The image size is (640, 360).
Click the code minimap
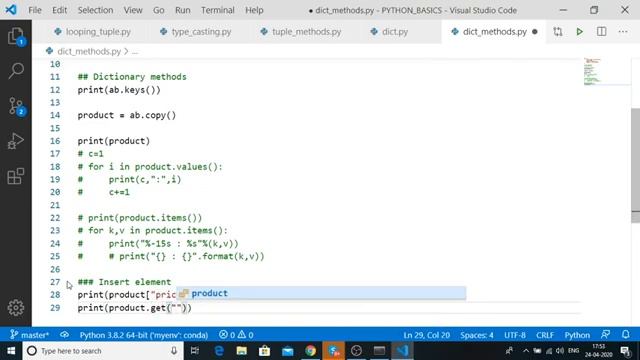(593, 72)
